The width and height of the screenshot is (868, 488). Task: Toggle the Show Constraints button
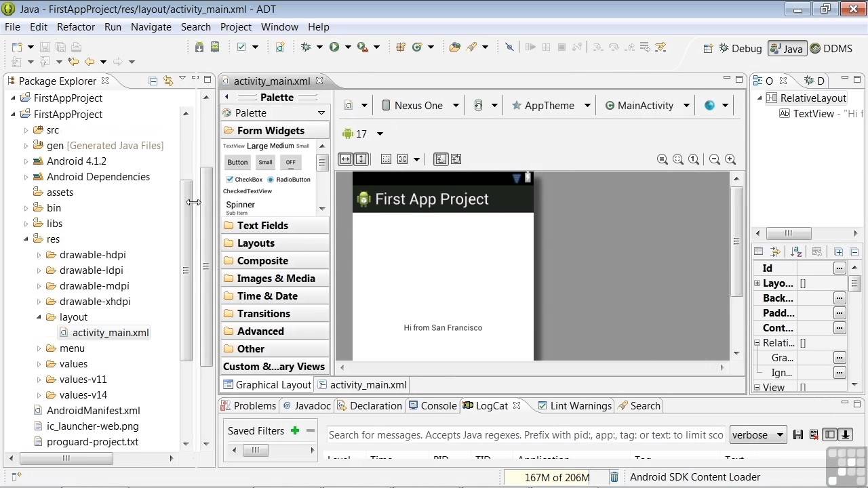click(x=440, y=159)
